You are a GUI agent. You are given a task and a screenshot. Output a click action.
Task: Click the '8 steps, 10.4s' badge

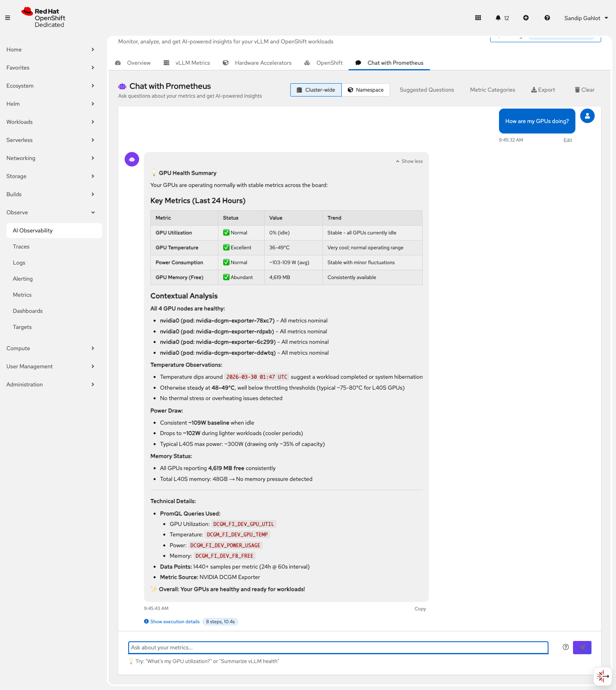point(220,622)
